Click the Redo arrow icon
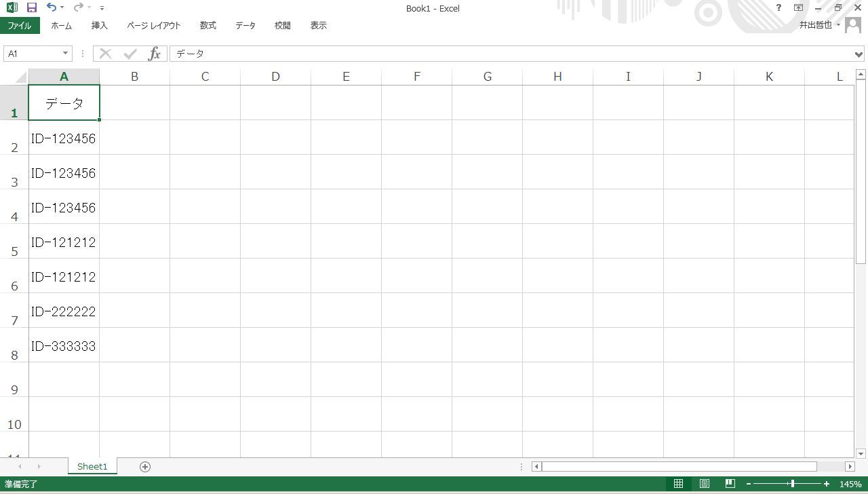The image size is (868, 494). pyautogui.click(x=78, y=7)
